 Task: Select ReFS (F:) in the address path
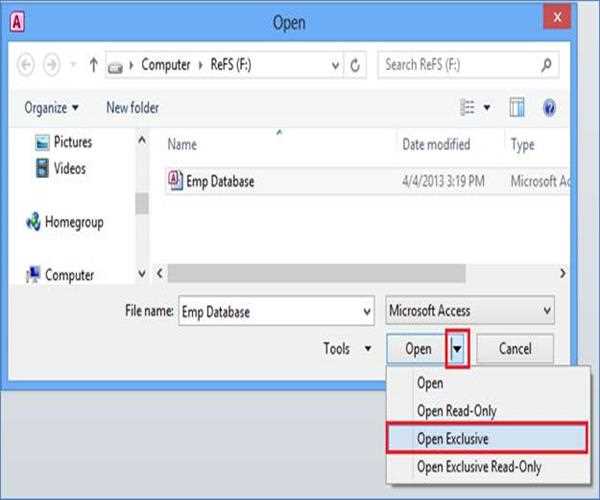coord(231,65)
